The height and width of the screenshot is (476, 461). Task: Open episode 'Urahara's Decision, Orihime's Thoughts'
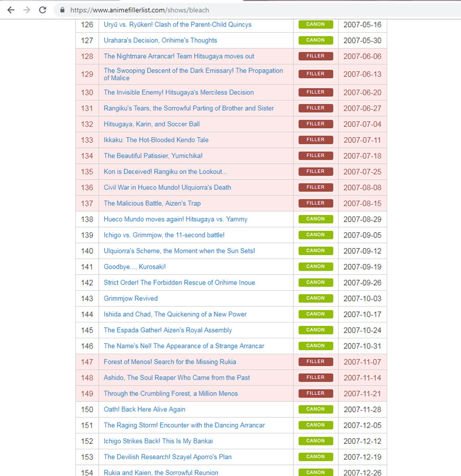(x=160, y=40)
